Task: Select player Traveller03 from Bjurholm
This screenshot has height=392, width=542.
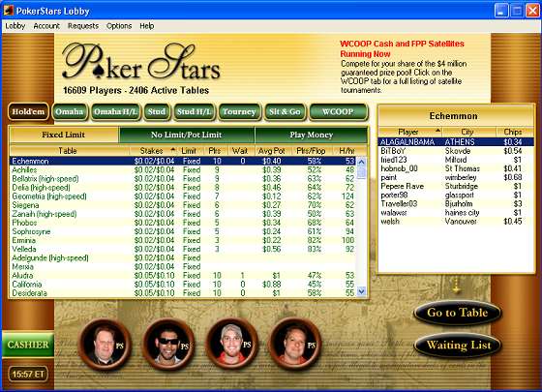Action: coord(456,203)
